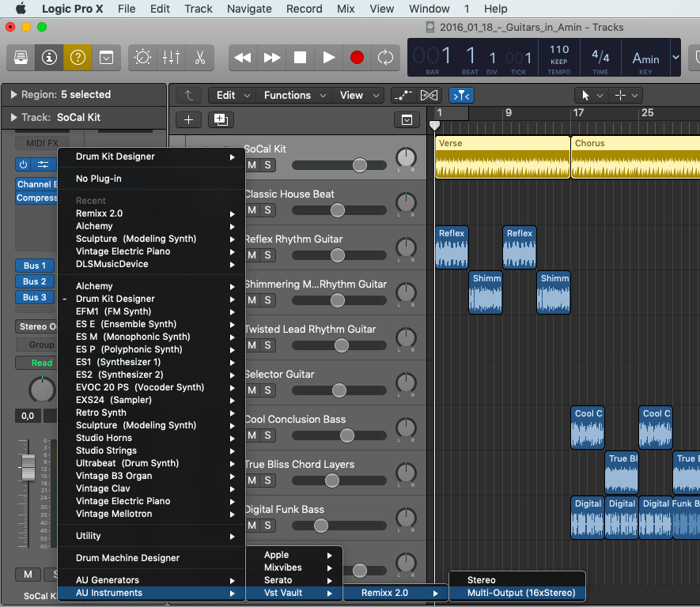Click the 4/4 time signature display
Viewport: 700px width, 607px height.
point(600,58)
